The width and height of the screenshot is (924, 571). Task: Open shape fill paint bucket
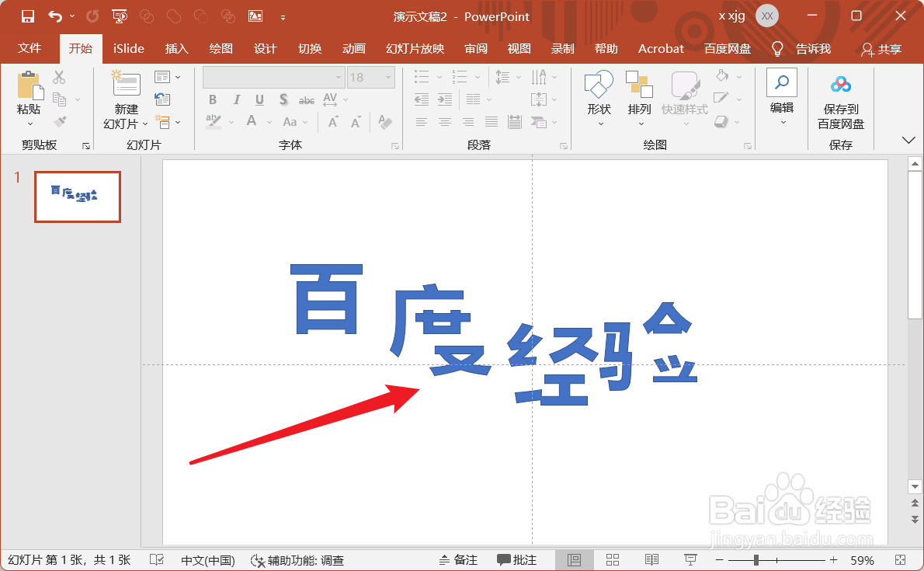point(722,76)
